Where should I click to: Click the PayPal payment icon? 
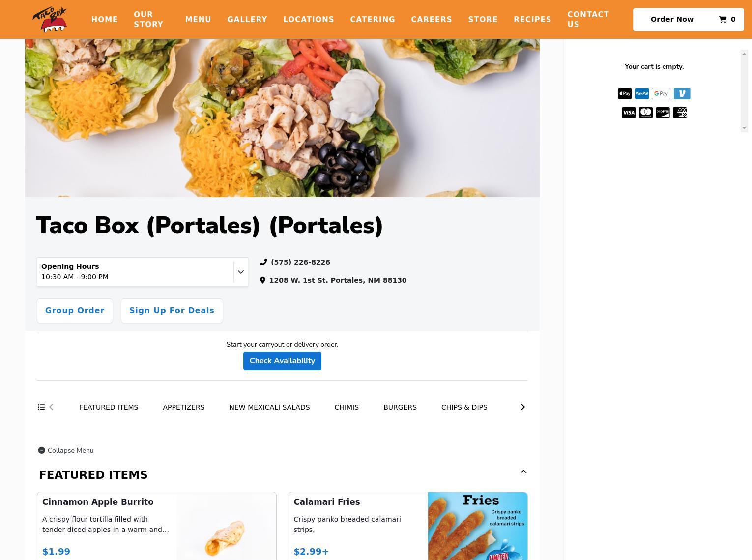coord(642,94)
